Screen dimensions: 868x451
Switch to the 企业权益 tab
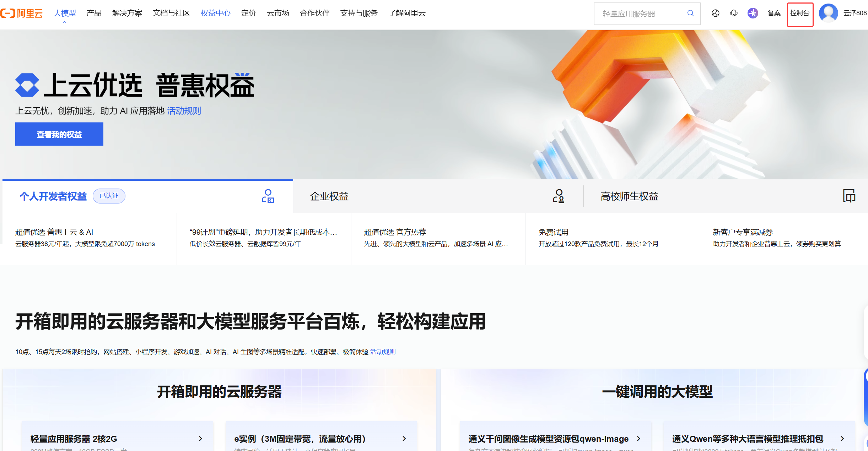tap(329, 196)
